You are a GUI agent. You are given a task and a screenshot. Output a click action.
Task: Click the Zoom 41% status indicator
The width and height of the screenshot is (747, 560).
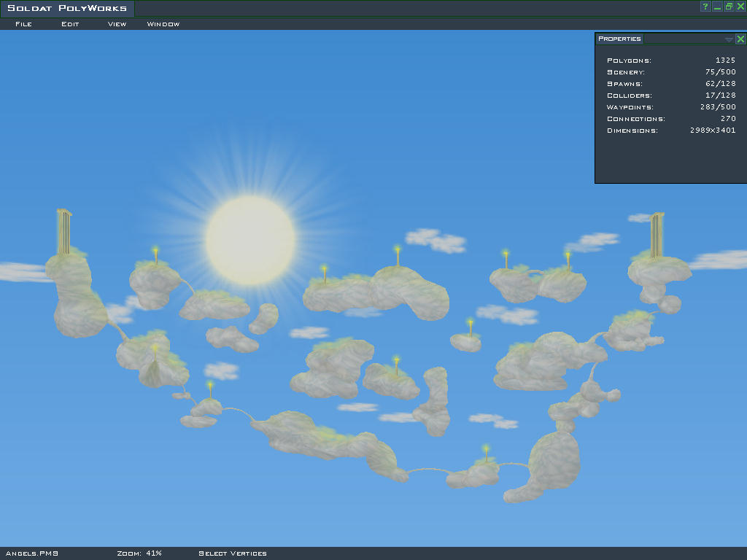click(x=139, y=553)
